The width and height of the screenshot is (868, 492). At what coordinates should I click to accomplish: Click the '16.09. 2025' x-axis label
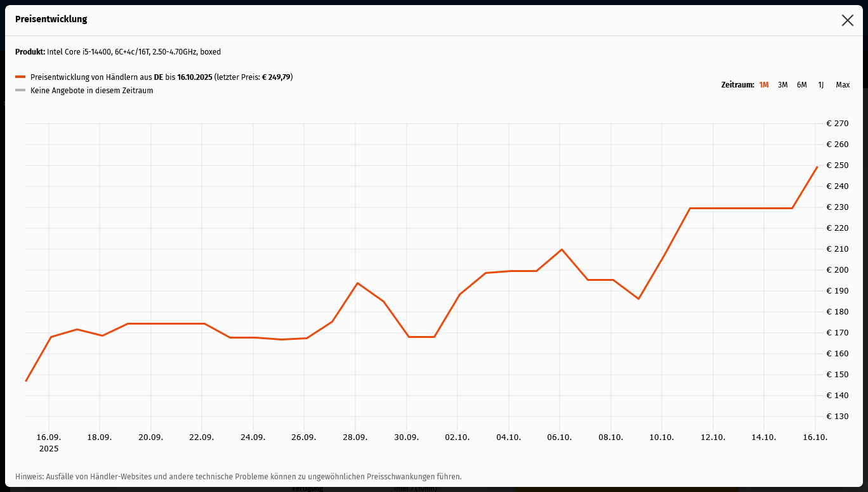(48, 443)
